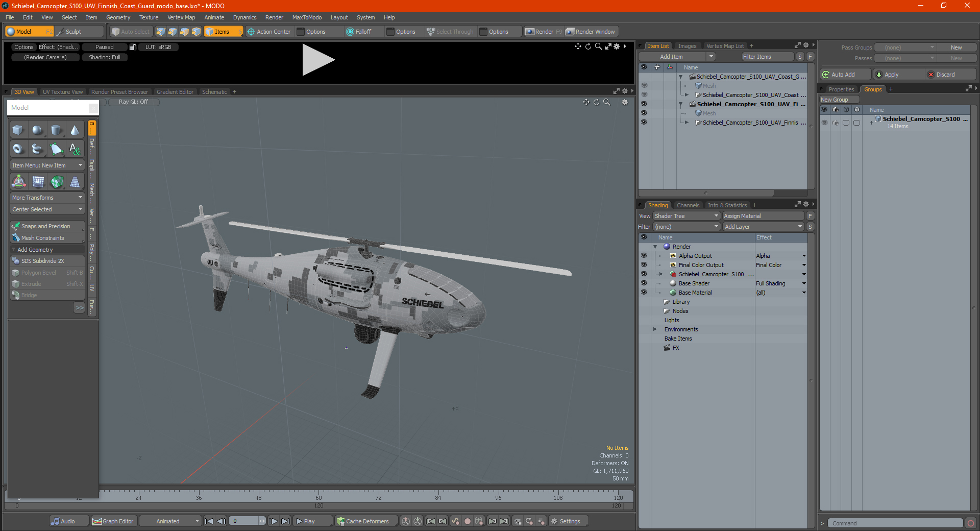Select the taper grid tool
Screen dimensions: 980x531
coord(75,182)
